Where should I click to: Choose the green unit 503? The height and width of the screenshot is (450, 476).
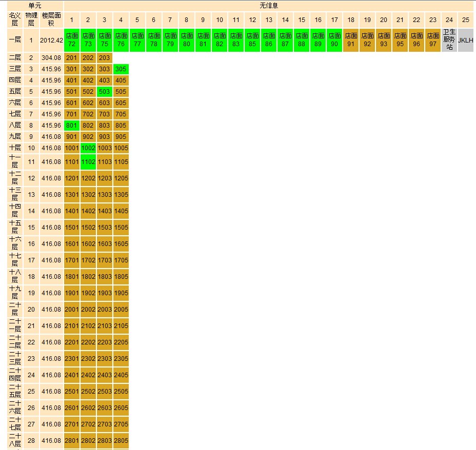point(105,91)
